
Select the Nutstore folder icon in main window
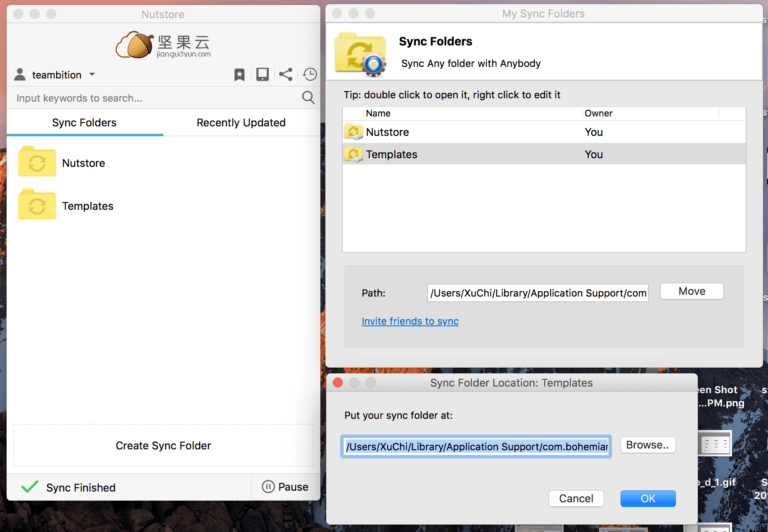[x=37, y=161]
